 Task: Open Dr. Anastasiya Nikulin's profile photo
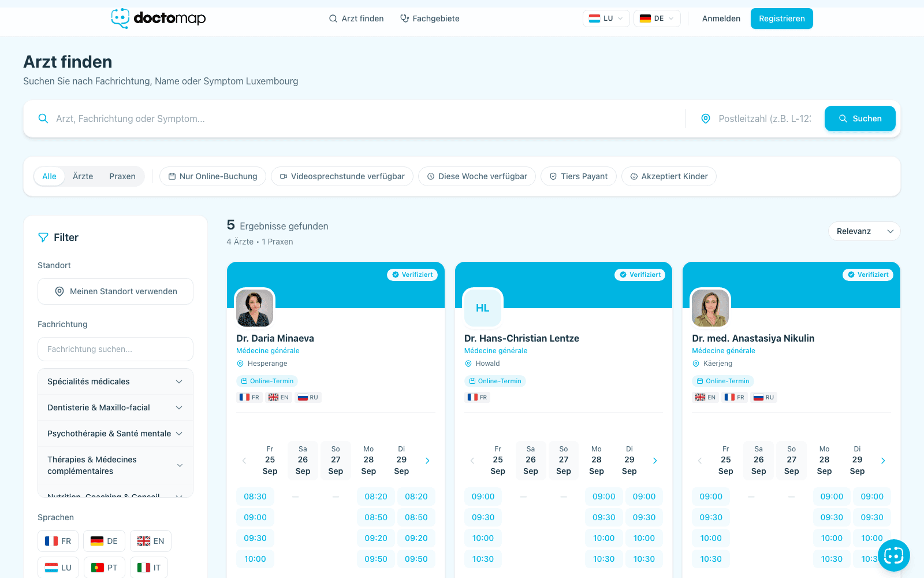tap(710, 308)
